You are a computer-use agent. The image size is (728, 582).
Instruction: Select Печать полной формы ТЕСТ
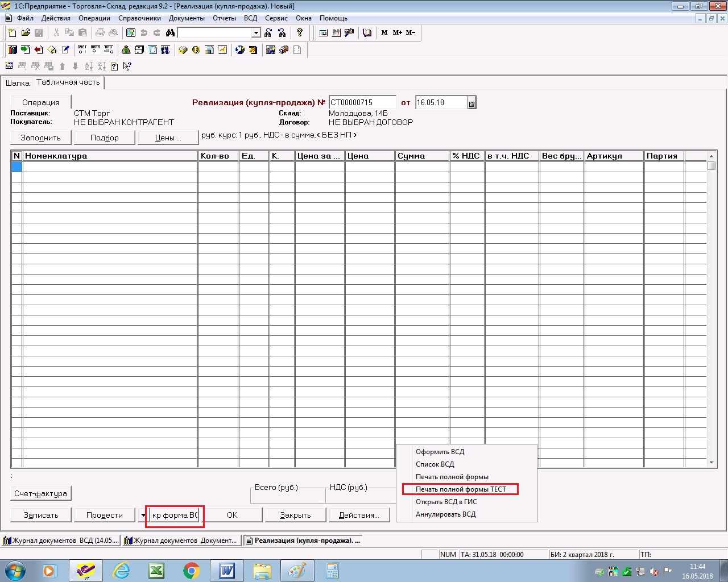click(461, 489)
